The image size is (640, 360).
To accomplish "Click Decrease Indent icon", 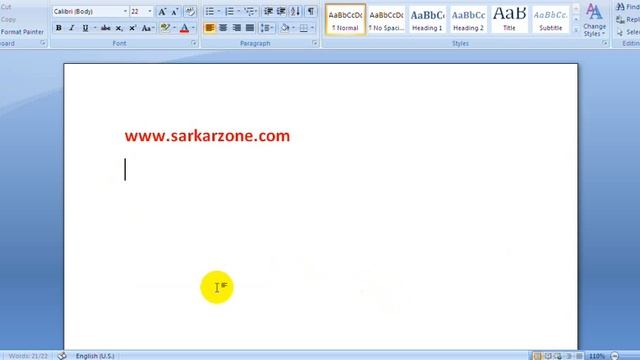I will click(268, 11).
